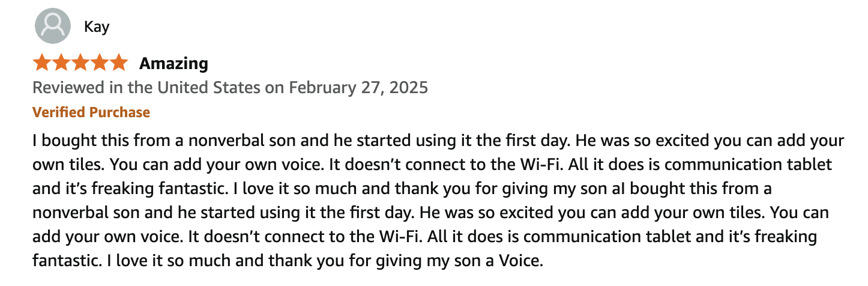Open the "Amazing" review title

174,63
